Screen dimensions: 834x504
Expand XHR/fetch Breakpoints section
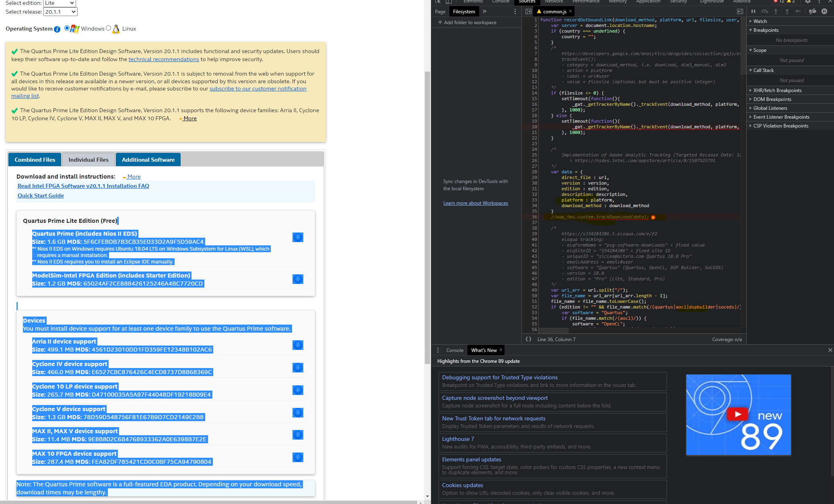click(777, 91)
